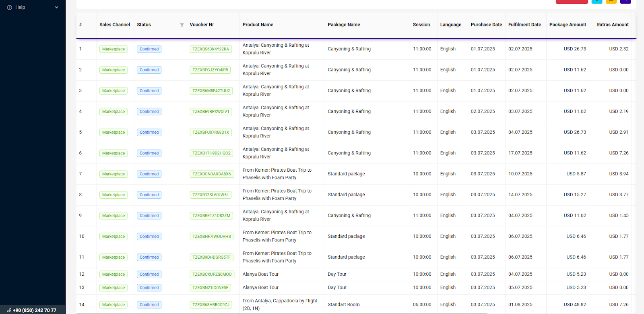Select the "USD 5.87" package amount

[x=576, y=174]
